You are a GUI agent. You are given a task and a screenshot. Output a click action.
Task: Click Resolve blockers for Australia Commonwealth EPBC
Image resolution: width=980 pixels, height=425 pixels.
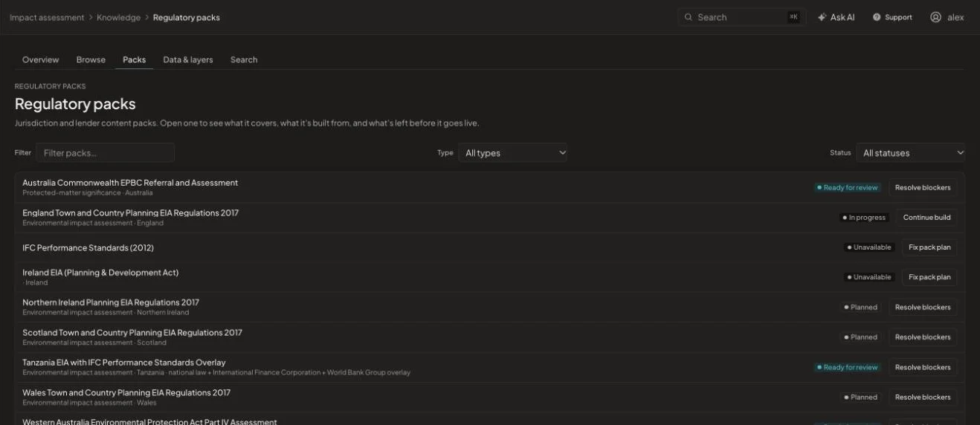tap(923, 188)
